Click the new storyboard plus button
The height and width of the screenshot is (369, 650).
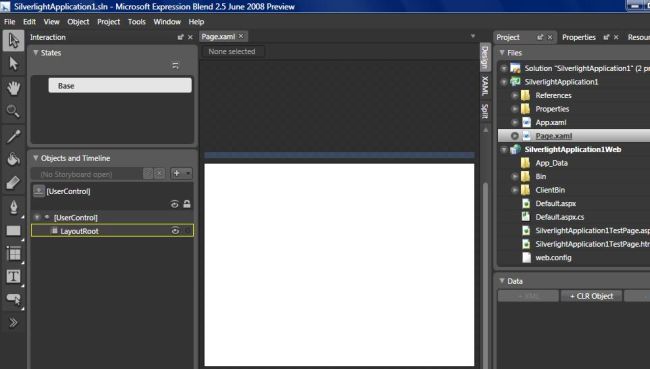[177, 173]
